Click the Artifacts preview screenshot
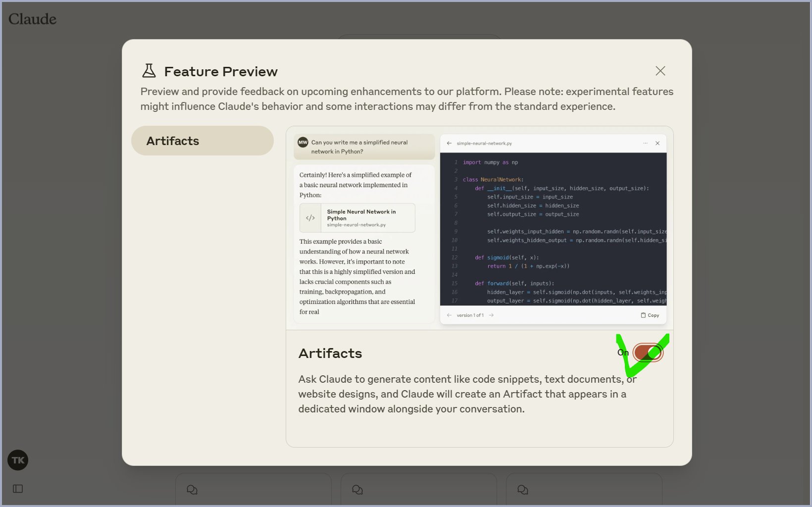The height and width of the screenshot is (507, 812). click(480, 228)
